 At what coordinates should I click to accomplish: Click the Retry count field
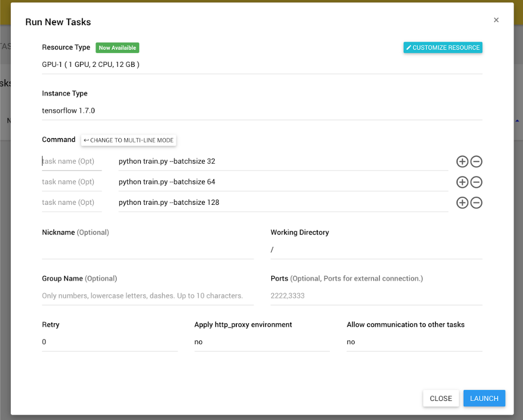point(109,342)
